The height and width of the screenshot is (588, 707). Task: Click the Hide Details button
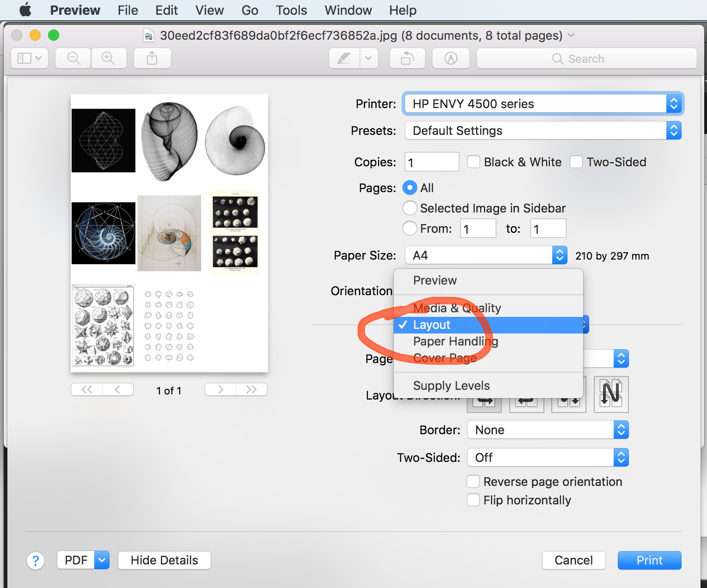164,560
